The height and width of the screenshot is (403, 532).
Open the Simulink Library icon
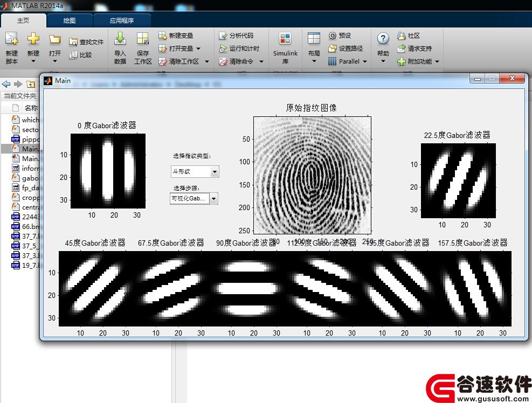285,38
